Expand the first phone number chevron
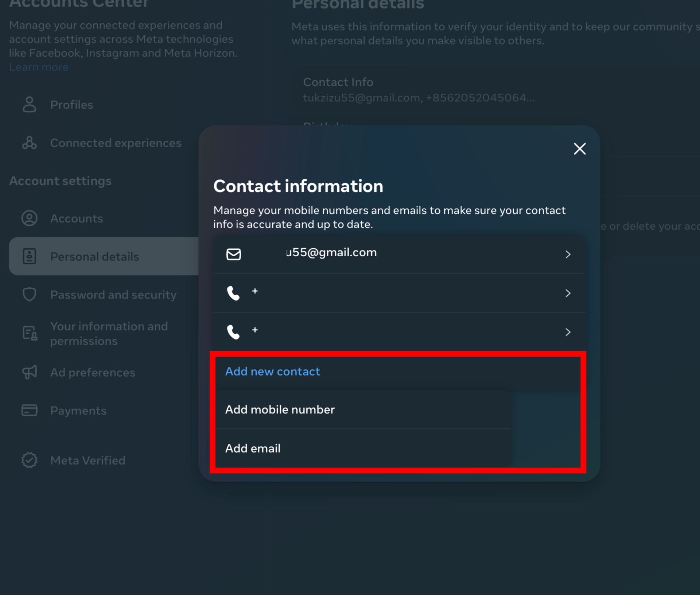Image resolution: width=700 pixels, height=595 pixels. (568, 293)
